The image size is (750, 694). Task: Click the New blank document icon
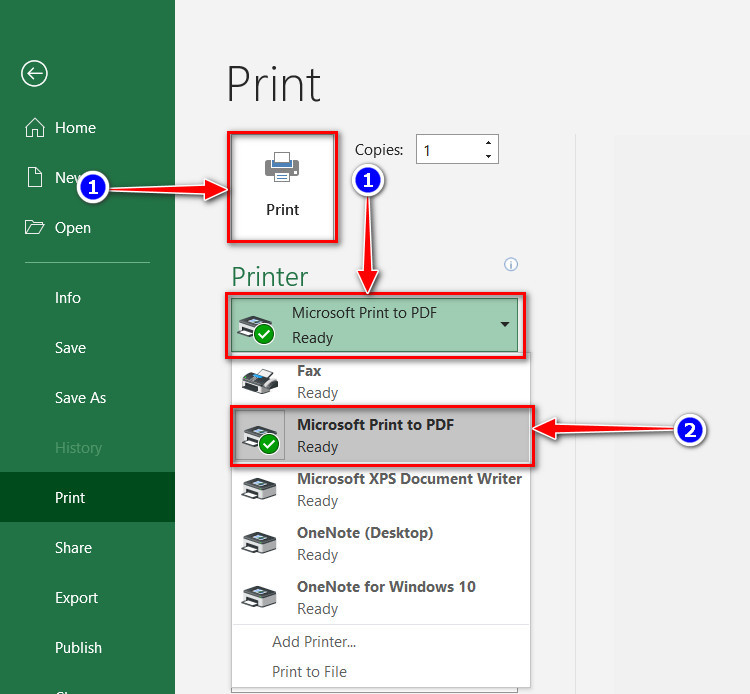coord(34,177)
